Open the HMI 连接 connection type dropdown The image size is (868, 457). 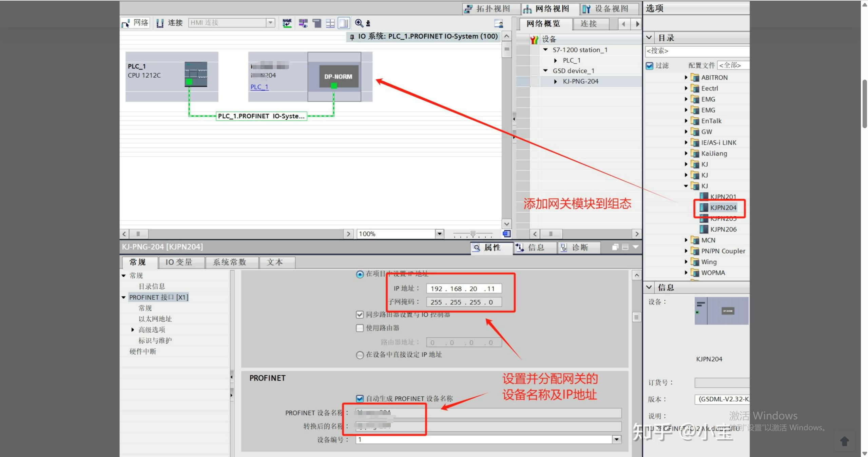pyautogui.click(x=270, y=23)
